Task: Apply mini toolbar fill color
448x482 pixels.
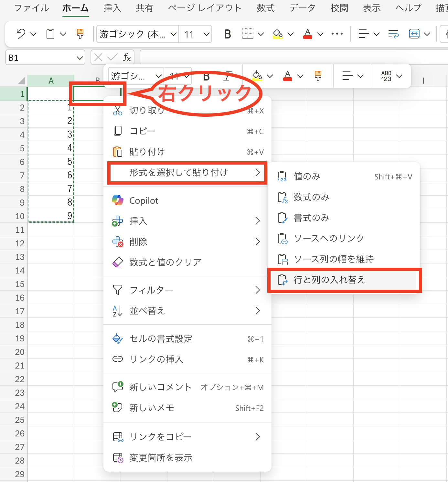Action: (x=257, y=76)
